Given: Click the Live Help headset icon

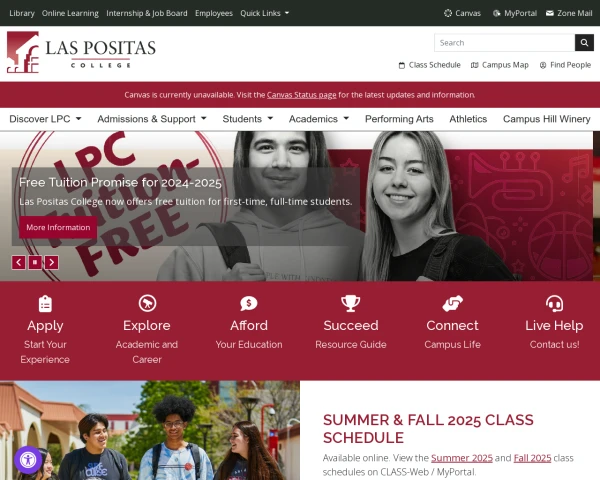Looking at the screenshot, I should (554, 303).
